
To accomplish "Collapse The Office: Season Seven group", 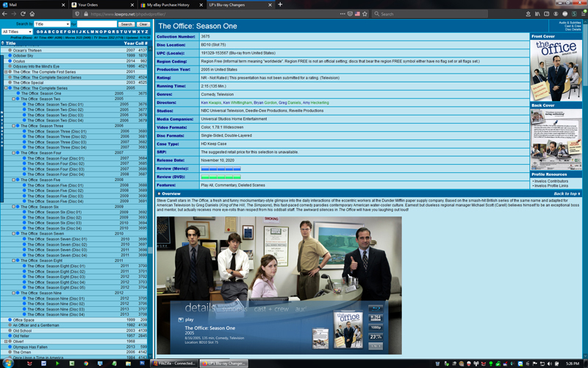I will click(13, 233).
